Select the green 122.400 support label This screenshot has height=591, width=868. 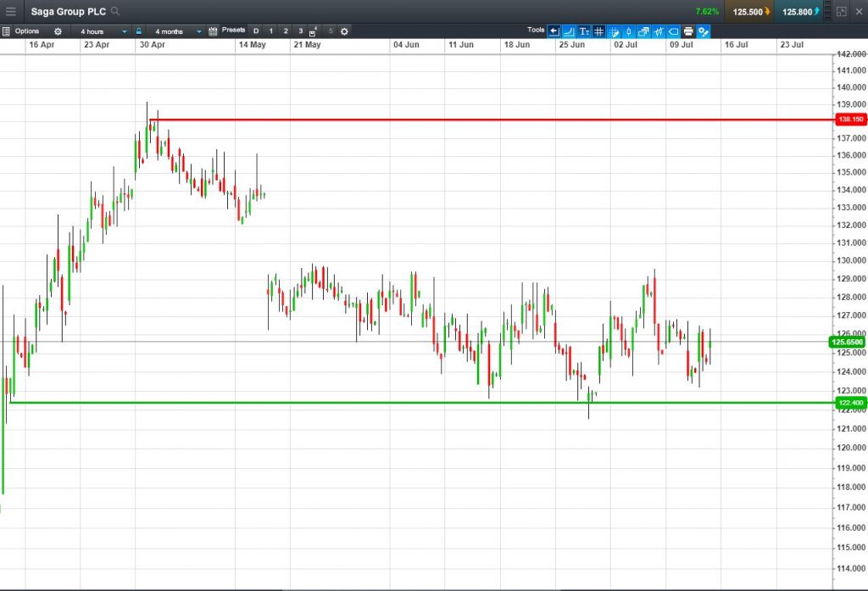click(x=851, y=403)
